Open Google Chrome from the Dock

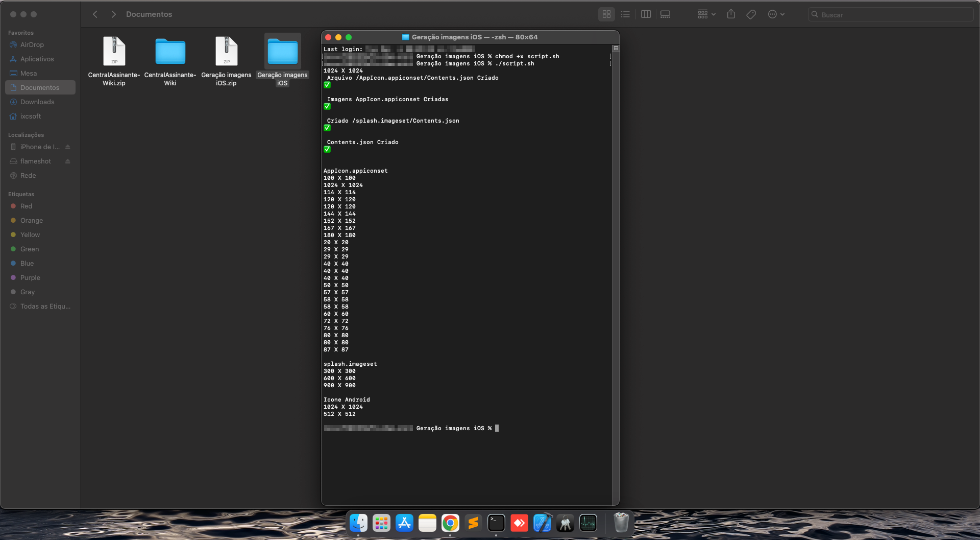tap(450, 523)
